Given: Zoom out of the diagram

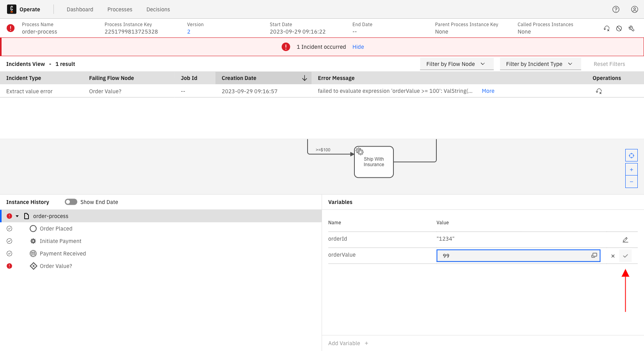Looking at the screenshot, I should (x=632, y=182).
